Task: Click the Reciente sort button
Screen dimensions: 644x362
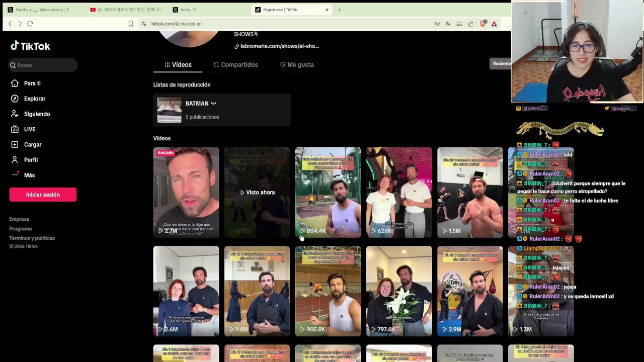Action: [x=501, y=63]
